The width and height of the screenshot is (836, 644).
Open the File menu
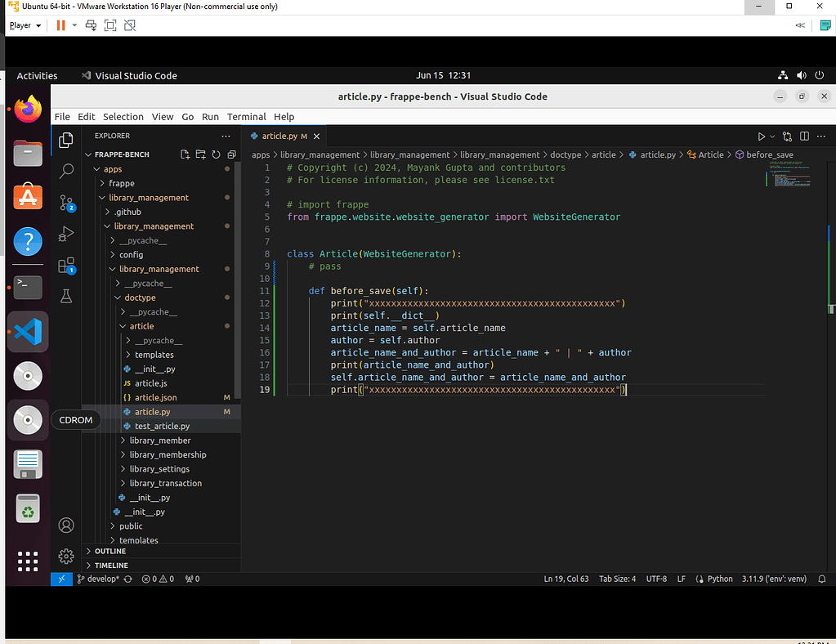coord(62,117)
